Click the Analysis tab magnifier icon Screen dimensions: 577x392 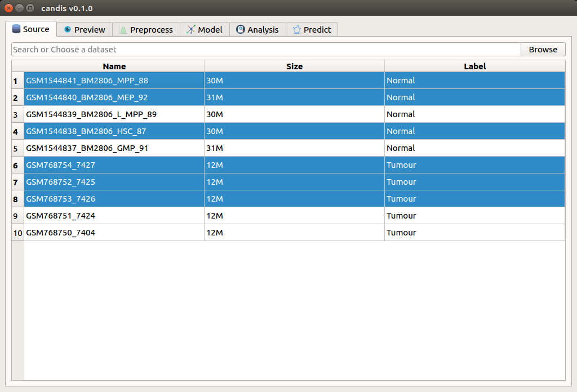240,29
